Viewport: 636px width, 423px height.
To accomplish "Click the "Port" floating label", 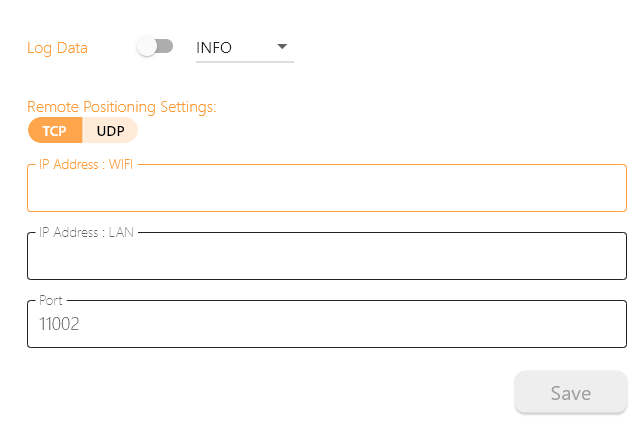I will tap(51, 300).
